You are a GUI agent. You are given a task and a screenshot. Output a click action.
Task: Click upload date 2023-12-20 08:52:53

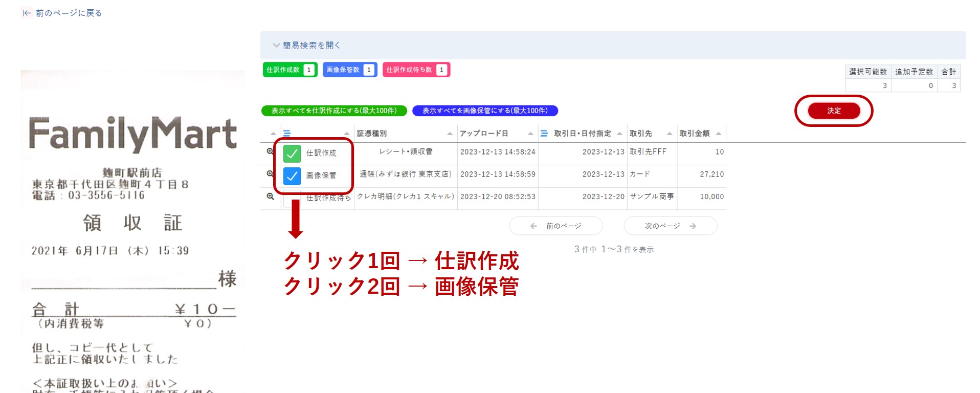(498, 196)
